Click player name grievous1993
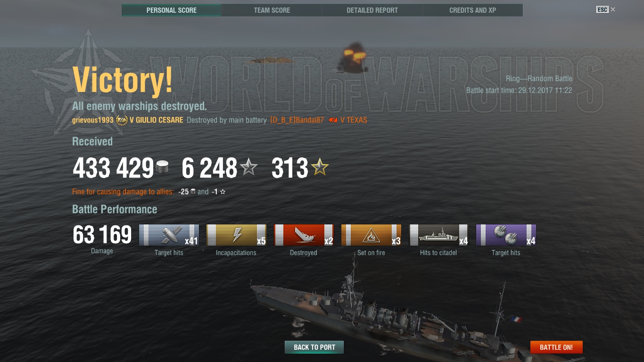This screenshot has width=644, height=362. (93, 120)
